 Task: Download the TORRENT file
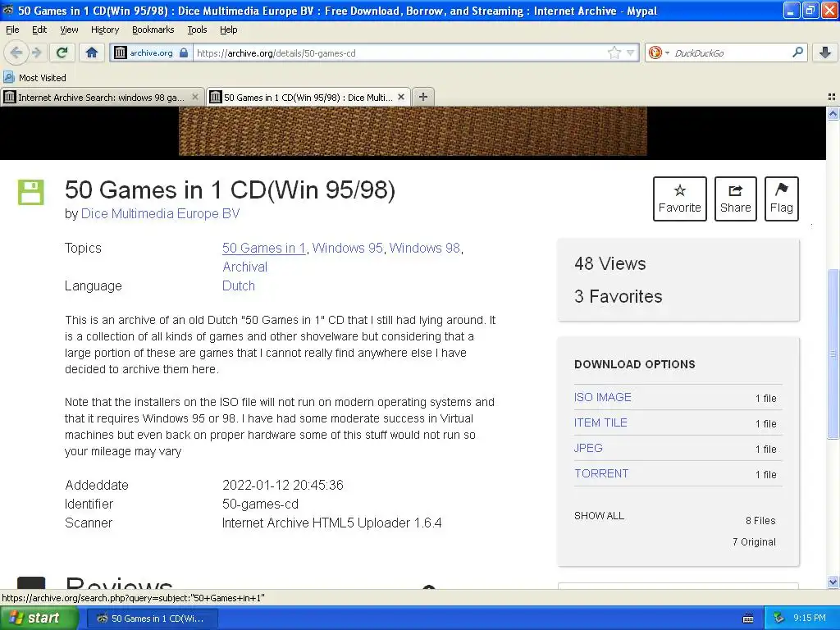point(601,473)
